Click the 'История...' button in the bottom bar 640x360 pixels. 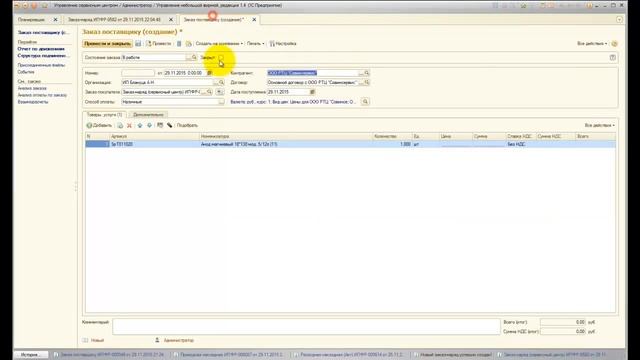click(31, 355)
